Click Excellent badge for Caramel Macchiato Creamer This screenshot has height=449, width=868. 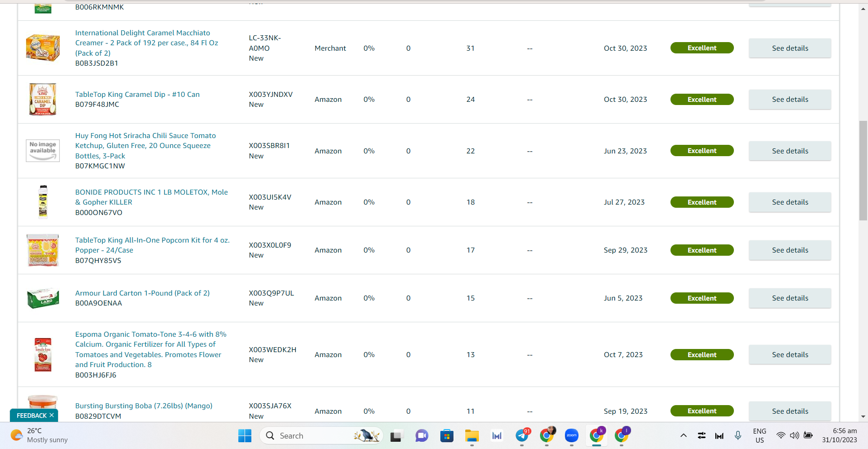(x=702, y=48)
